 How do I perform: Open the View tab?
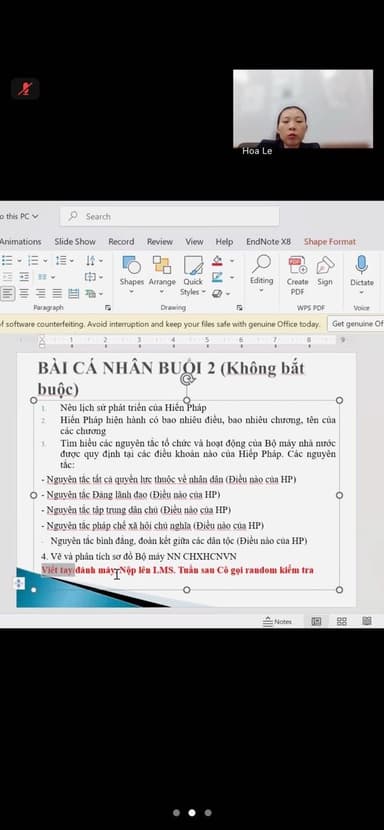pos(194,241)
